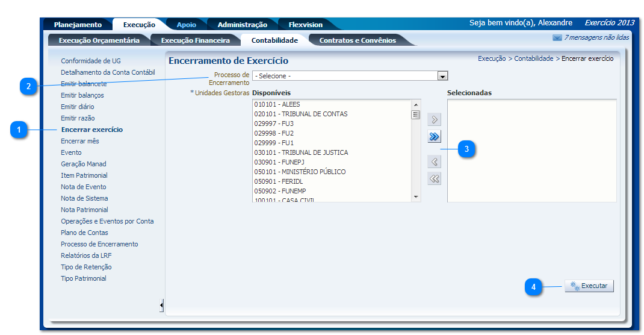Click the move selected left arrow icon
This screenshot has width=644, height=335.
pos(434,161)
